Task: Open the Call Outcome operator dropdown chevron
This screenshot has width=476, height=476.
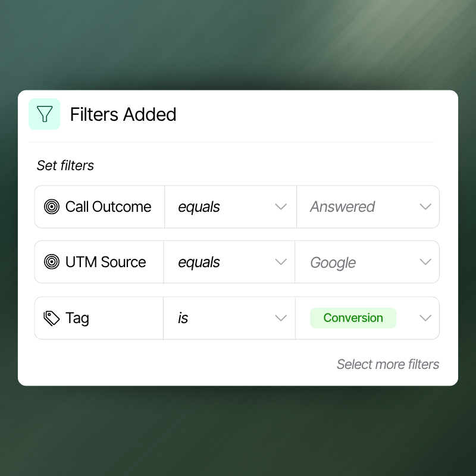Action: pyautogui.click(x=281, y=207)
